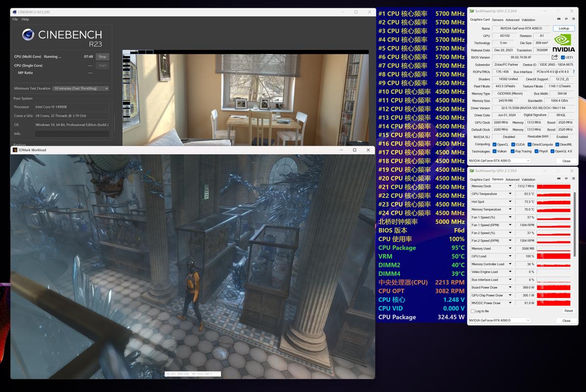Open GPU selector dropdown in Sensors window
Viewport: 586px width, 392px height.
coord(500,320)
